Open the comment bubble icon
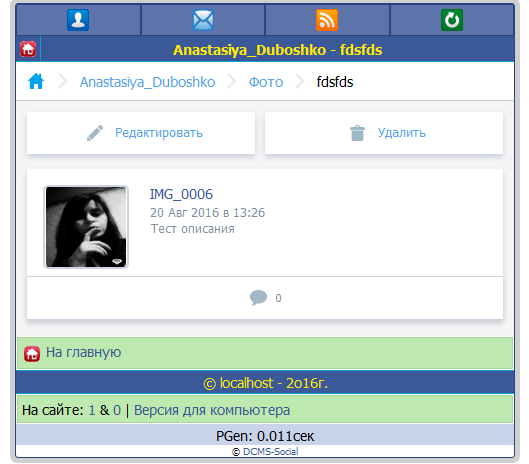This screenshot has height=464, width=529. 258,298
